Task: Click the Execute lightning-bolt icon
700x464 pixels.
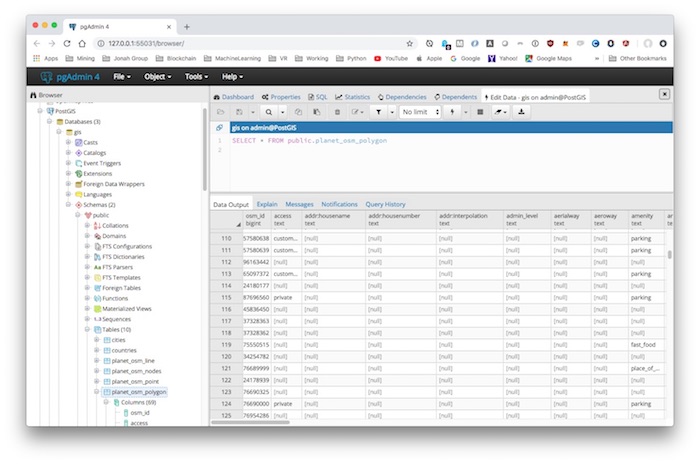Action: coord(452,112)
